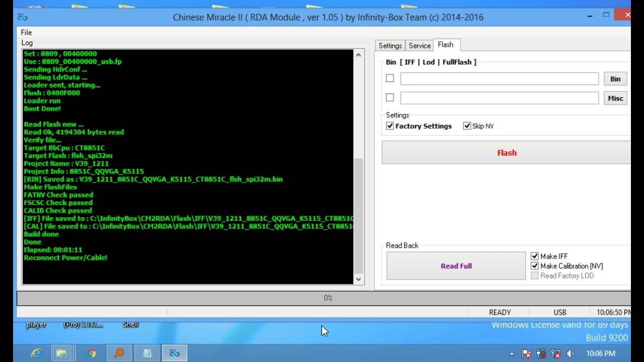Screen dimensions: 644x362
Task: Open the orange magnifier app in taskbar
Action: coord(119,353)
